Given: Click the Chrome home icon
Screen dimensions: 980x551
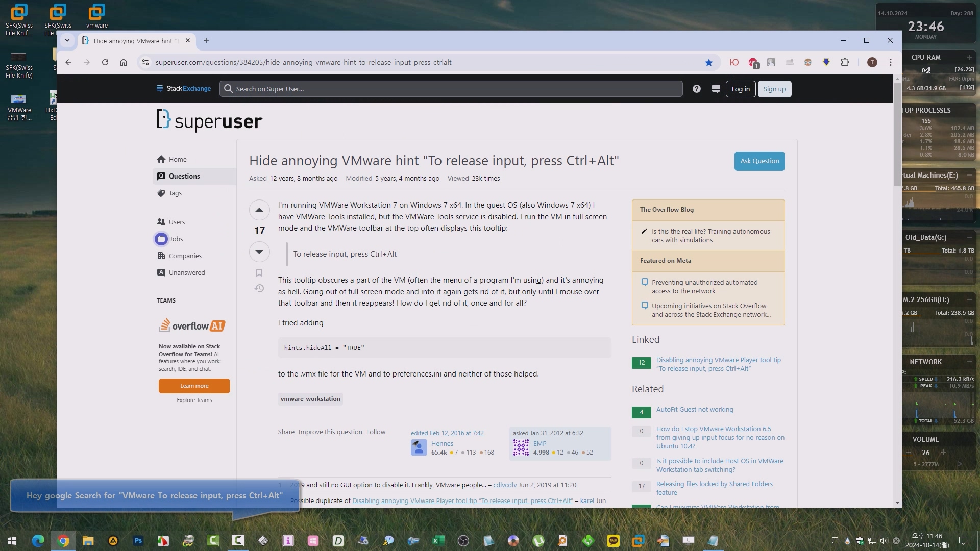Looking at the screenshot, I should 124,62.
